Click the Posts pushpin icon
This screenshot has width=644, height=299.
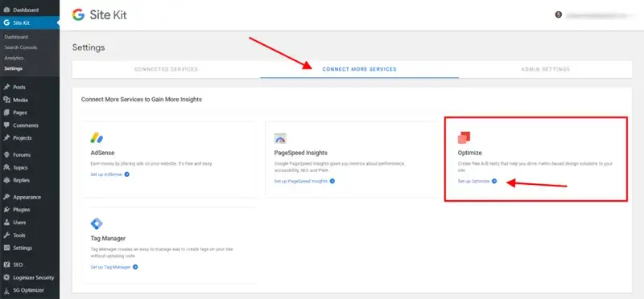pyautogui.click(x=6, y=88)
